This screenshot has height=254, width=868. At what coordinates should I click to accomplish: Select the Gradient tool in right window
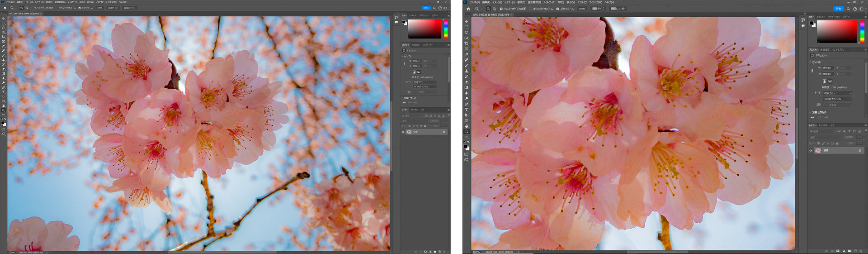tap(466, 87)
